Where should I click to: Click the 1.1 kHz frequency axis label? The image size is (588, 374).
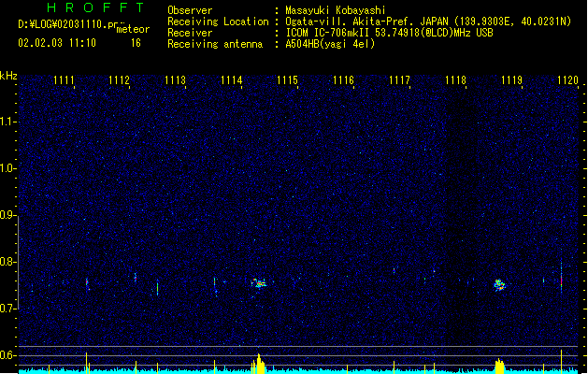[7, 122]
